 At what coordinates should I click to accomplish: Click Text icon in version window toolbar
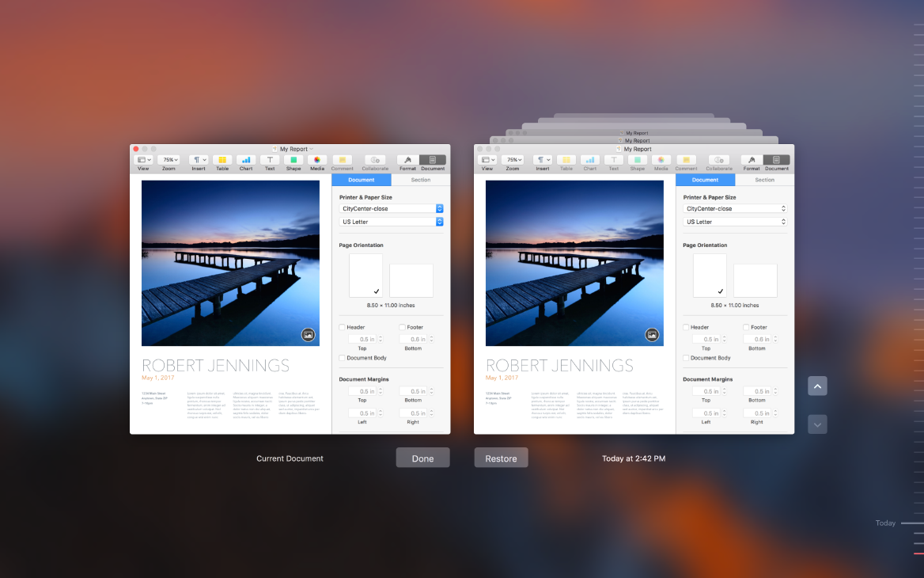point(614,160)
